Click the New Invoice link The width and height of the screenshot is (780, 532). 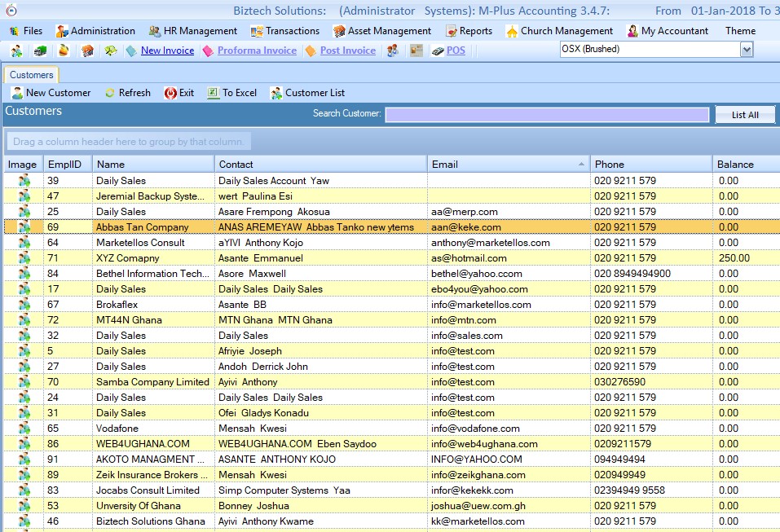tap(167, 51)
